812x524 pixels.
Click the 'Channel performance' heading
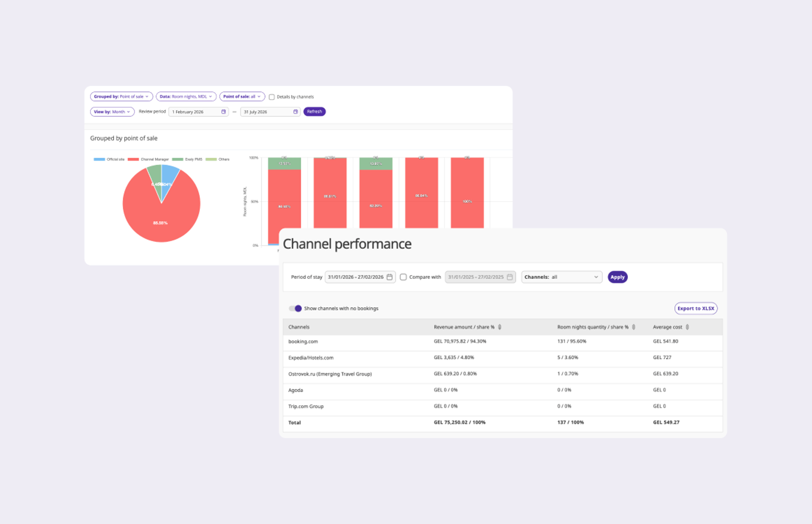click(x=347, y=244)
